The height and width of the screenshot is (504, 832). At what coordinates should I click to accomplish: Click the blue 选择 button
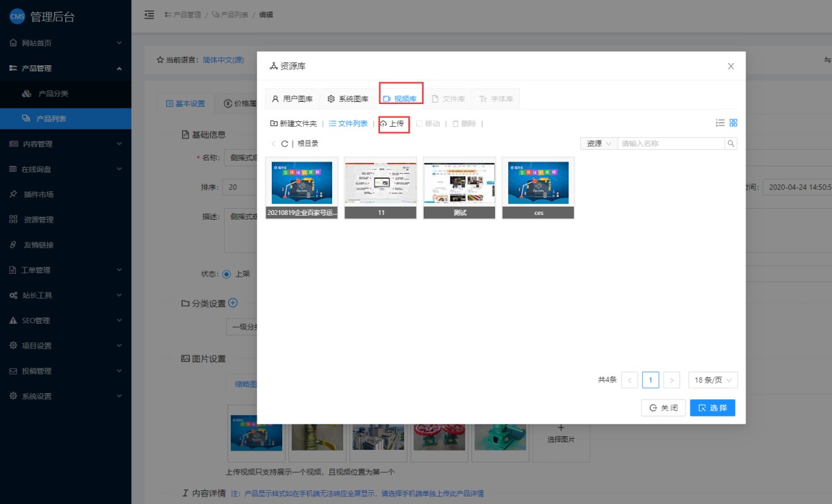[712, 408]
